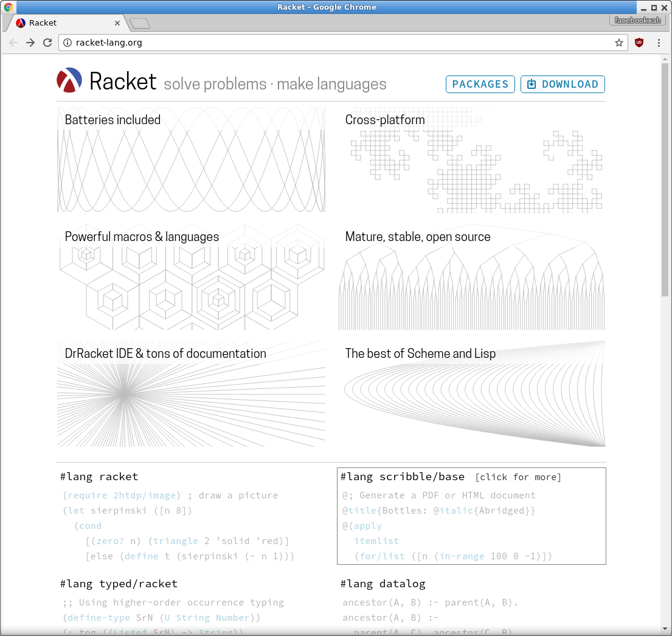Click the DOWNLOAD button
The width and height of the screenshot is (672, 636).
[563, 84]
